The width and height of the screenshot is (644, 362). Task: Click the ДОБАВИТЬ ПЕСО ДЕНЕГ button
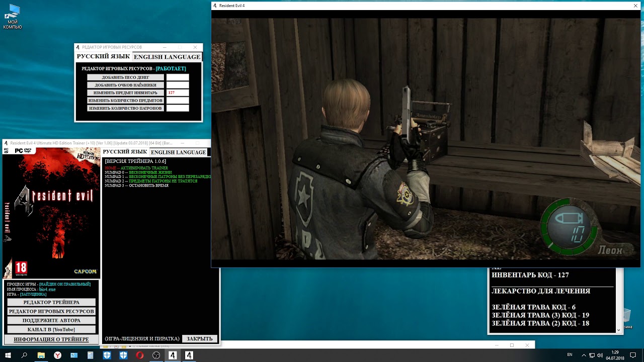click(x=125, y=77)
